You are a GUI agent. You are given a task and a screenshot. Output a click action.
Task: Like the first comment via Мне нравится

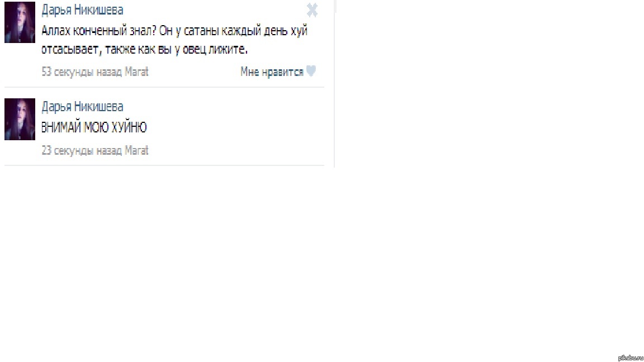(272, 72)
